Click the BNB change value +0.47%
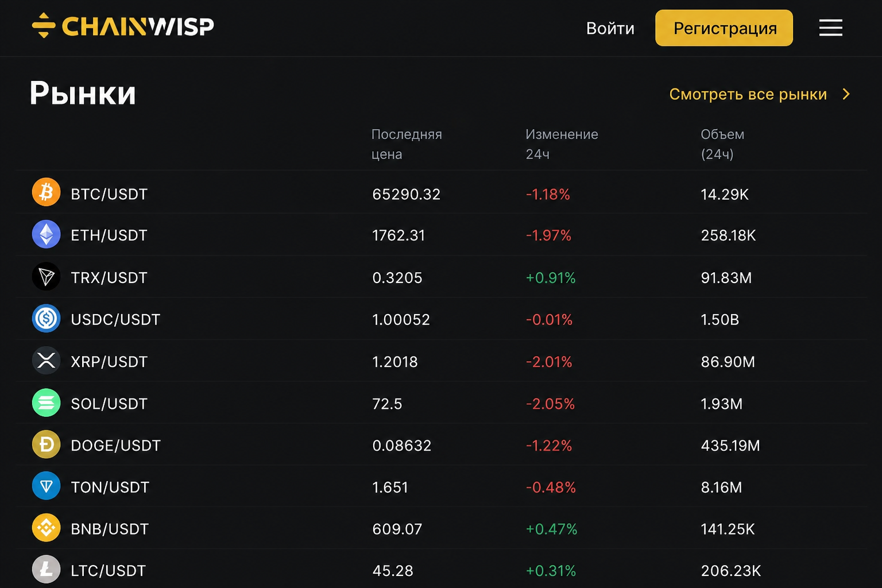The image size is (882, 588). [x=551, y=529]
